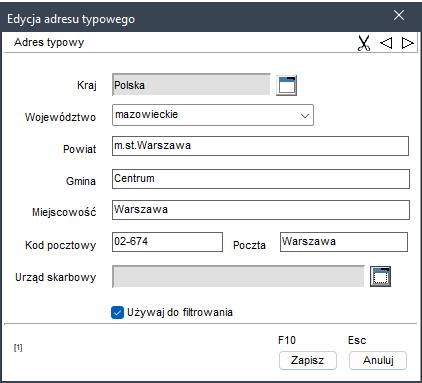Focus the Gmina field containing Centrum
Viewport: 422px width, 383px height.
coord(261,179)
